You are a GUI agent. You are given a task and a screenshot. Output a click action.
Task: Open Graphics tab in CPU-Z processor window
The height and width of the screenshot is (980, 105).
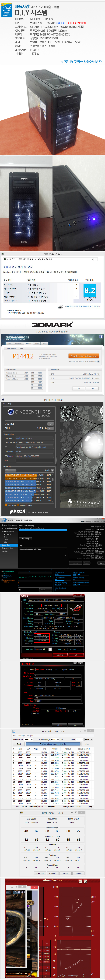click(x=64, y=600)
